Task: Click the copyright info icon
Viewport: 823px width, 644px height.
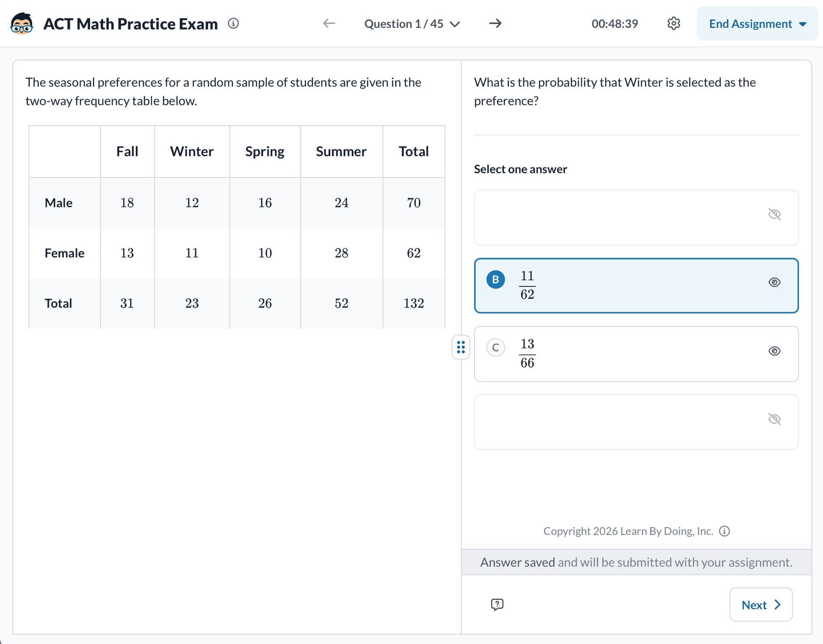Action: (x=724, y=531)
